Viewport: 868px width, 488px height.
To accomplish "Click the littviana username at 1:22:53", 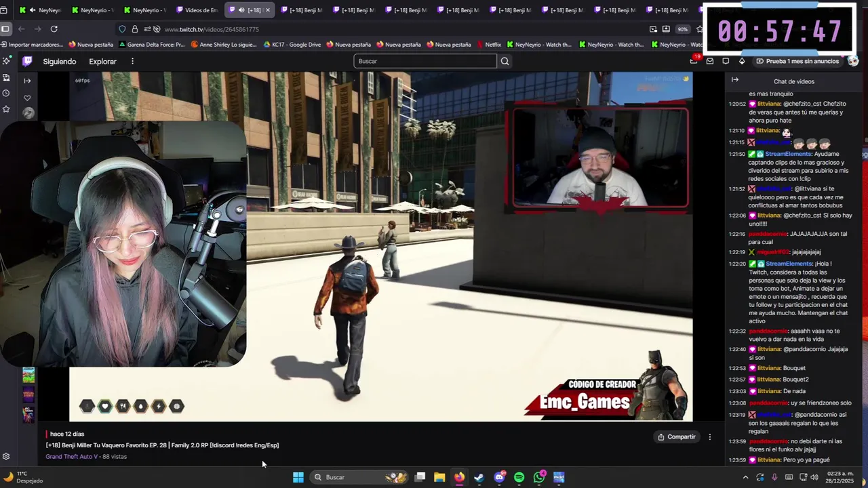I will 768,368.
